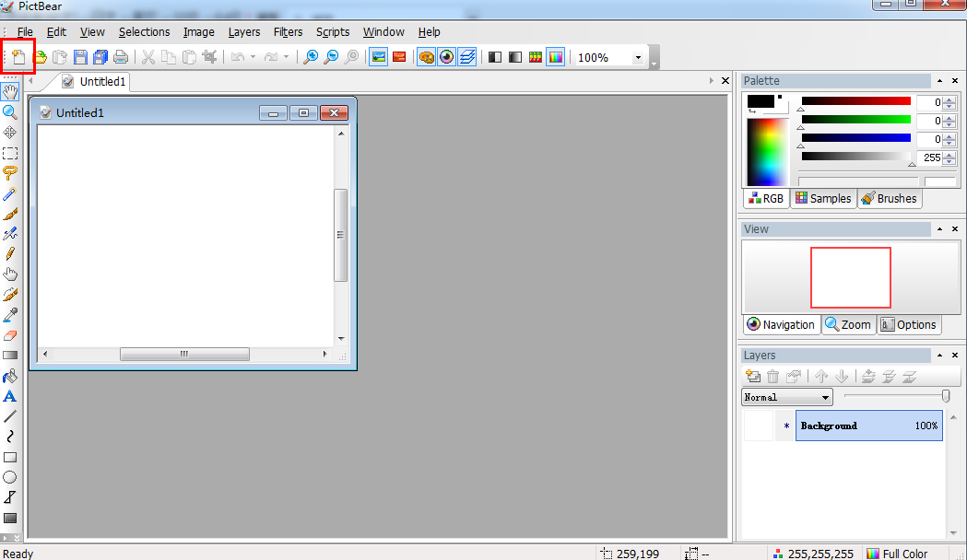Screen dimensions: 967x560
Task: Toggle the Layers window toolbar button
Action: click(x=467, y=57)
